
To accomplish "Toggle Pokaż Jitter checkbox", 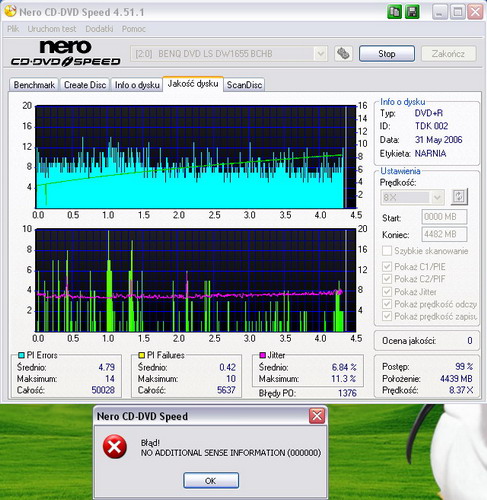I will pyautogui.click(x=387, y=292).
